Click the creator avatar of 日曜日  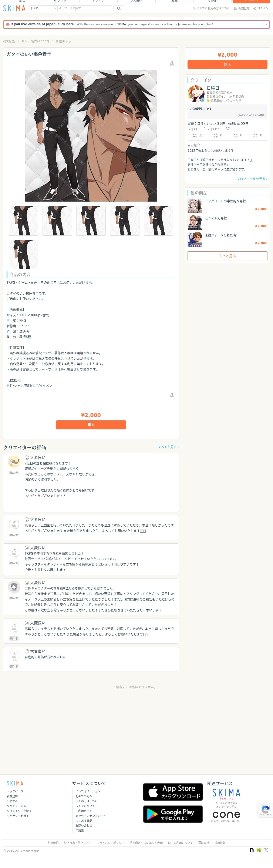point(196,94)
